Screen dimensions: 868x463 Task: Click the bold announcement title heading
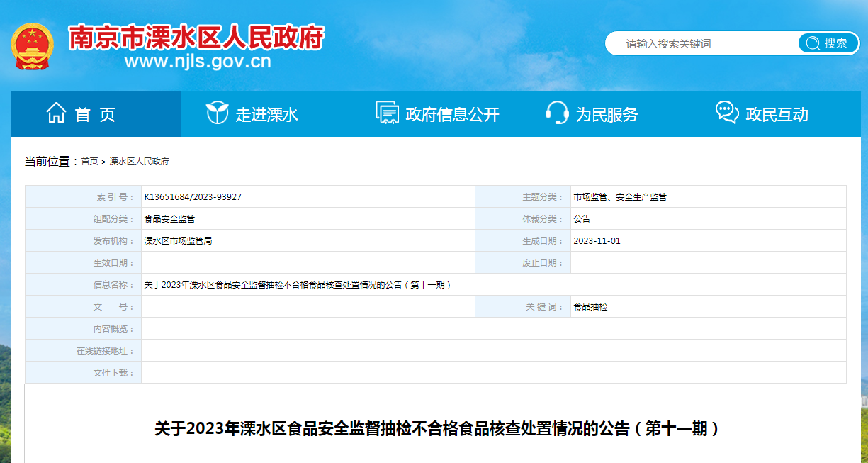(436, 429)
